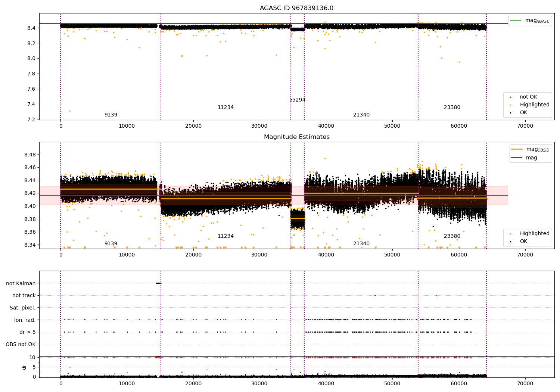Viewport: 560px width, 392px height.
Task: Click the "8.0" y-axis tick label
Action: click(31, 59)
